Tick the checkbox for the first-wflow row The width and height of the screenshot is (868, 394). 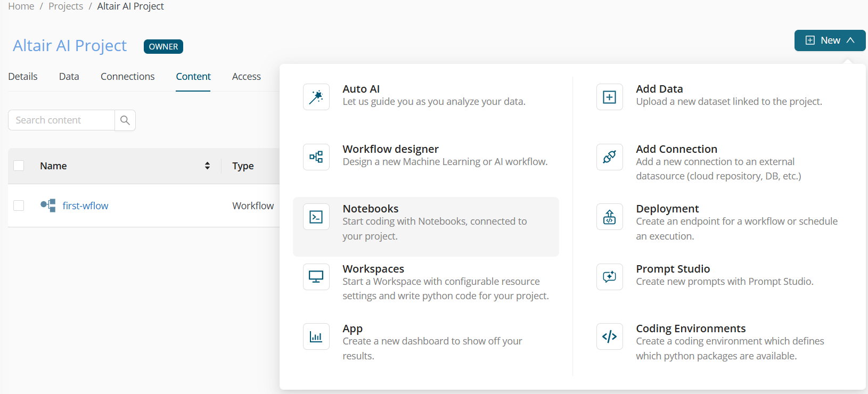point(19,206)
